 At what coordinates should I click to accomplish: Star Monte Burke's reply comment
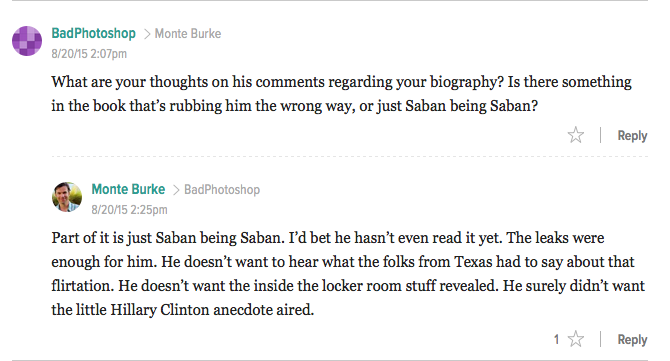tap(576, 339)
